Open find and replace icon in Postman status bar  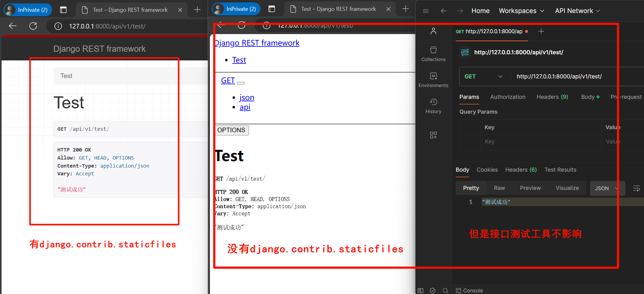point(446,291)
